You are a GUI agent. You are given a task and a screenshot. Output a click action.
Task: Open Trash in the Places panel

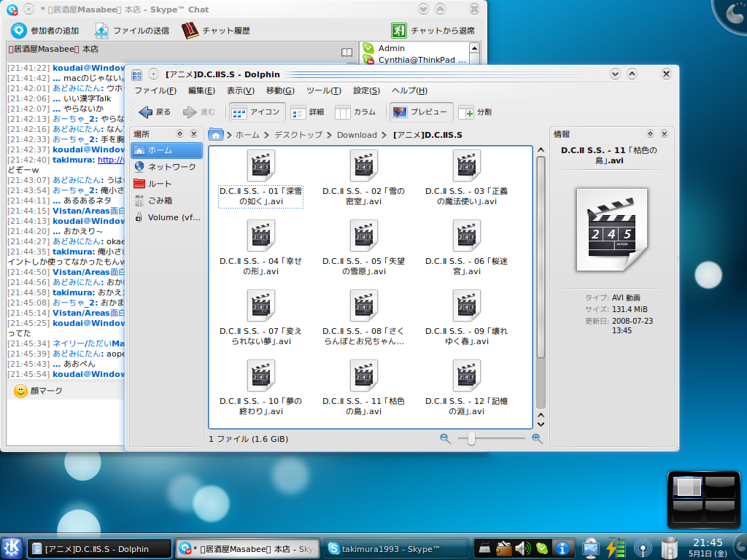[159, 201]
